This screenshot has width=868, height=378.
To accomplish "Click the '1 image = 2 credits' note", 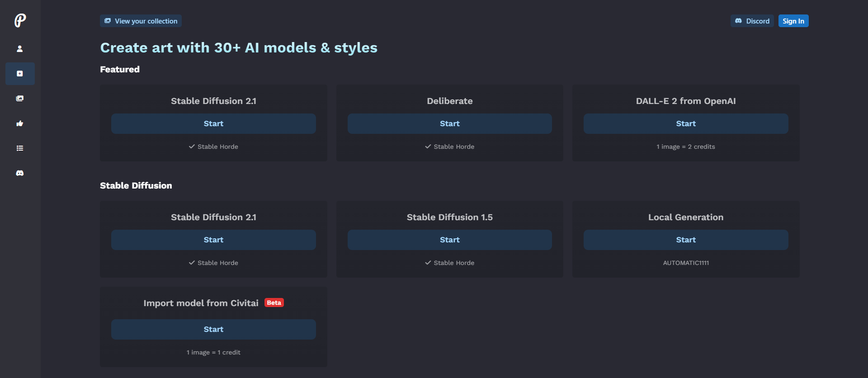I will pyautogui.click(x=686, y=146).
